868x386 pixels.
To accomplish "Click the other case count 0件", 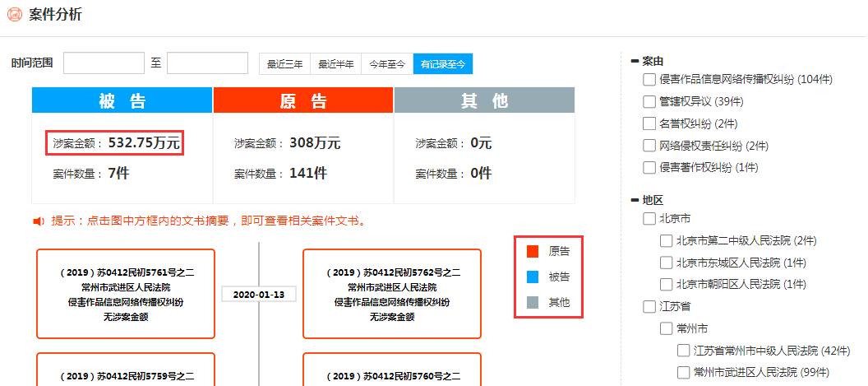I will 481,174.
